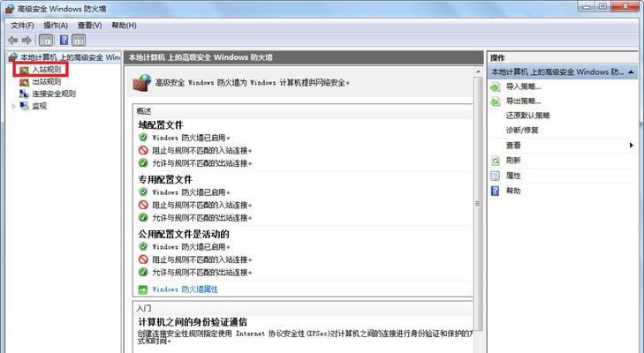Select the 连接安全规则 node

(54, 94)
